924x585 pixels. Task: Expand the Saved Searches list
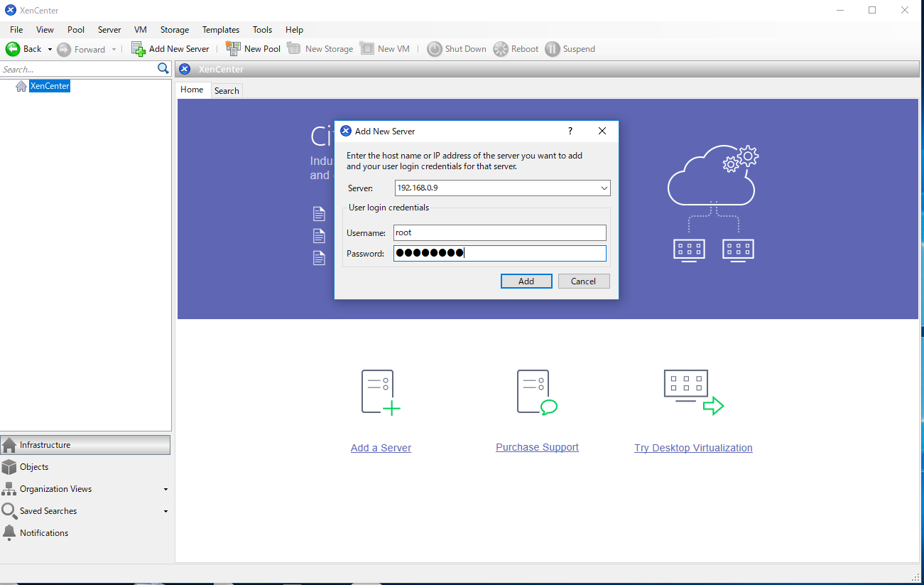point(165,511)
